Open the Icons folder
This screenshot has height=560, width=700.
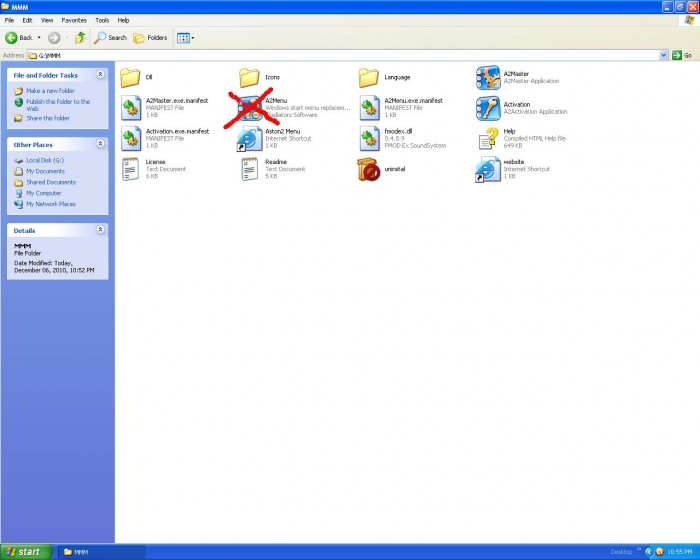tap(249, 78)
